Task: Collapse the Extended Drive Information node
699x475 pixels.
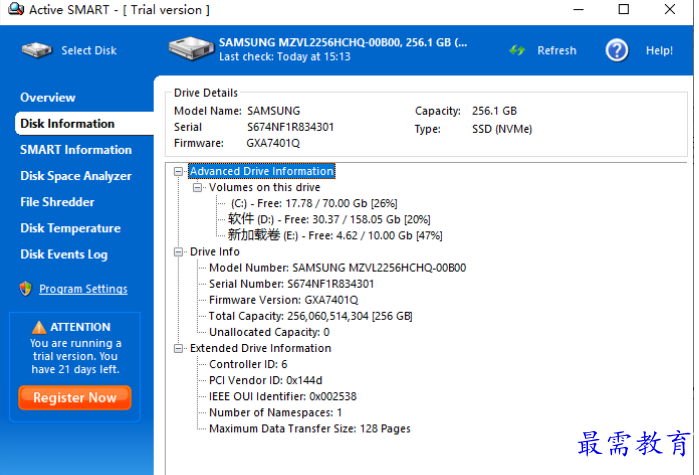Action: pos(178,348)
